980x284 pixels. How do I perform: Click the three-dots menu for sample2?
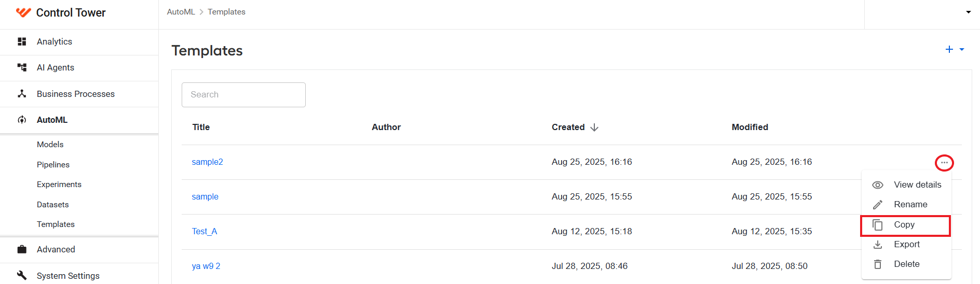(944, 163)
